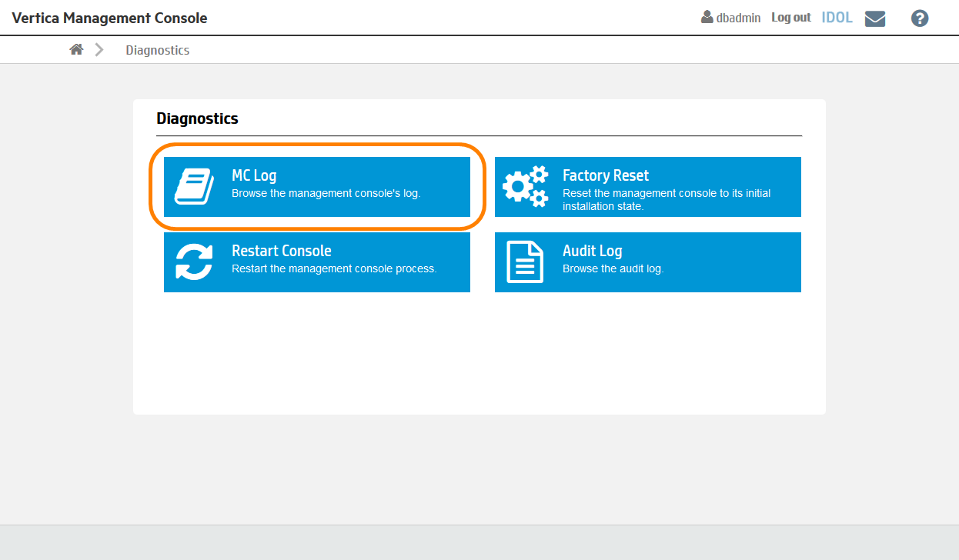The height and width of the screenshot is (560, 959).
Task: Choose the Factory Reset title
Action: click(x=606, y=176)
